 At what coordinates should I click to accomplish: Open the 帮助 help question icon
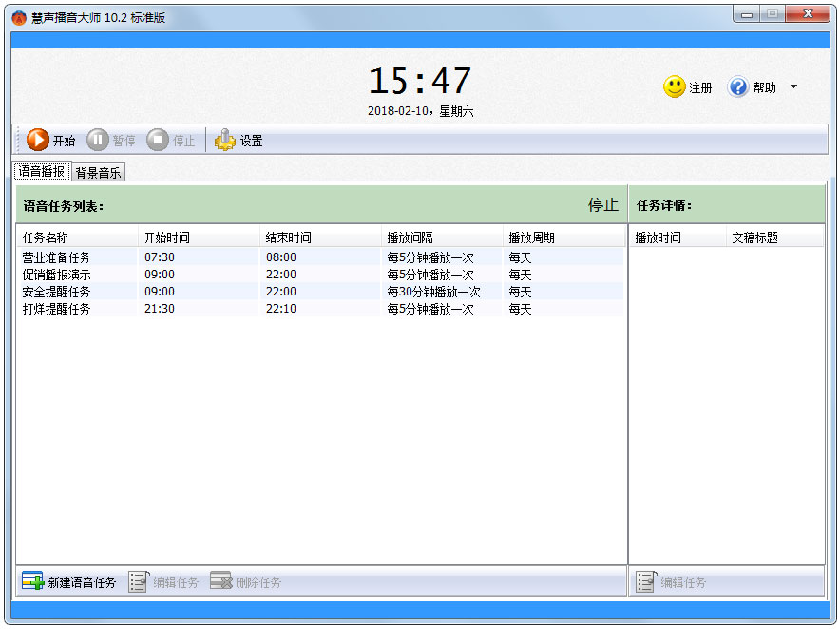[x=738, y=87]
